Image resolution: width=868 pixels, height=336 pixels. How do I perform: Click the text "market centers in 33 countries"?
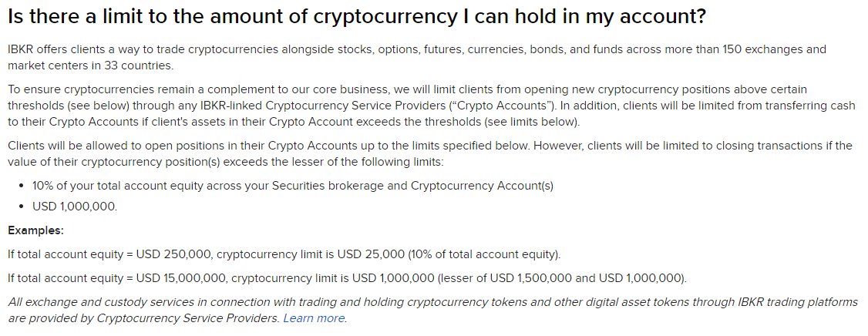tap(90, 66)
